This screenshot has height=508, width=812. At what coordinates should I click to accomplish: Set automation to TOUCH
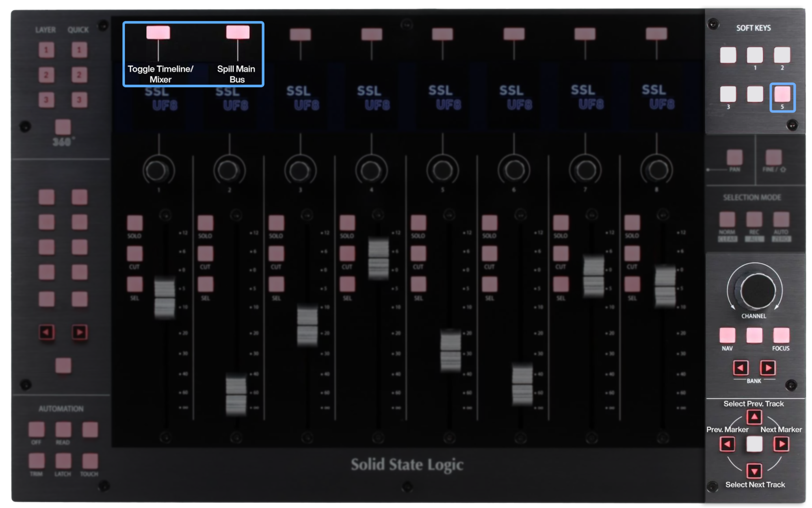90,461
